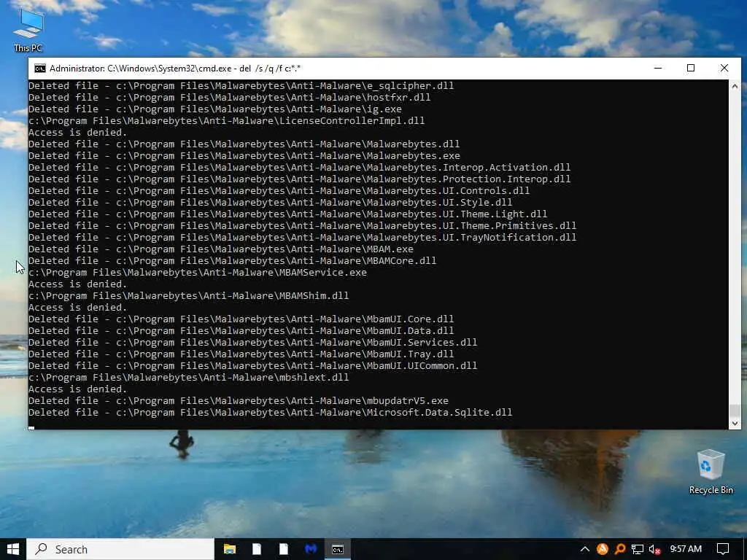Click the MbamUI.UICommon.dll line

pos(253,366)
